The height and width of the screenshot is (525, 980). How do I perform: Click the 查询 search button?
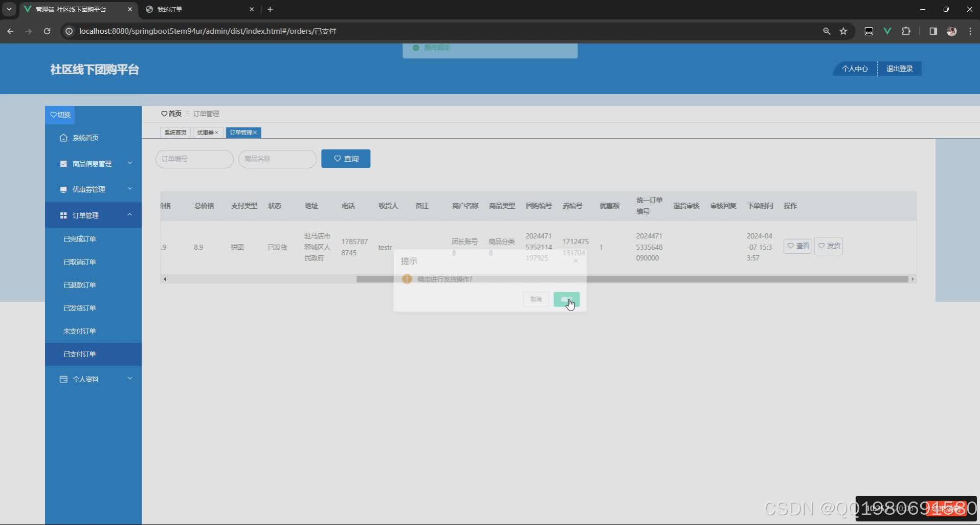click(x=346, y=159)
